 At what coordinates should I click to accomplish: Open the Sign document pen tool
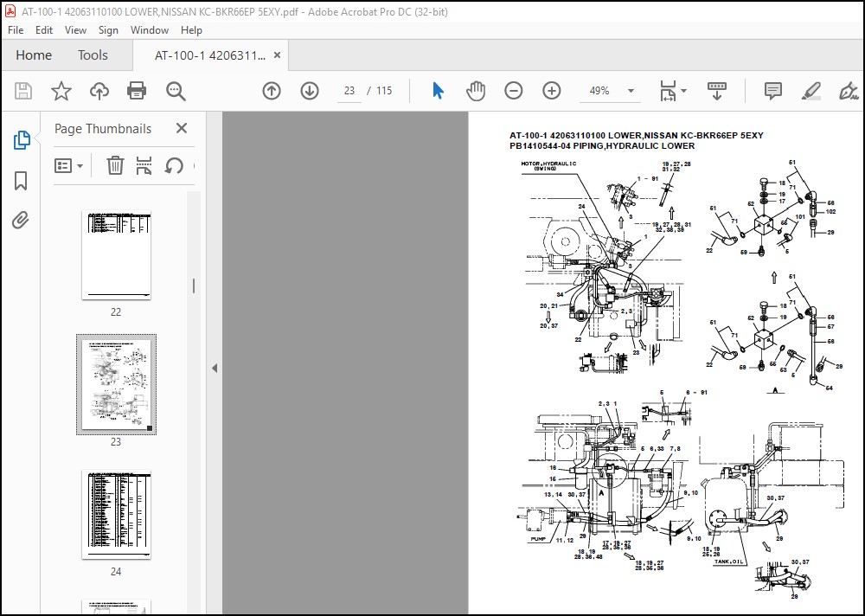[849, 91]
